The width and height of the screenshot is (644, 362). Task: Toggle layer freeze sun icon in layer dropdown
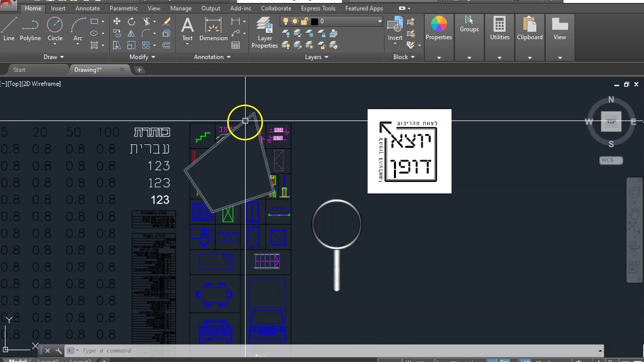pos(295,22)
